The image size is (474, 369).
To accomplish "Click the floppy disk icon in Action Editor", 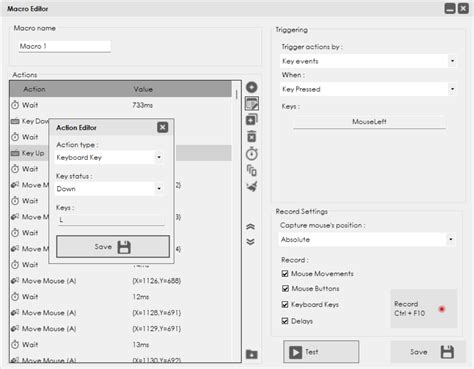I will click(124, 247).
